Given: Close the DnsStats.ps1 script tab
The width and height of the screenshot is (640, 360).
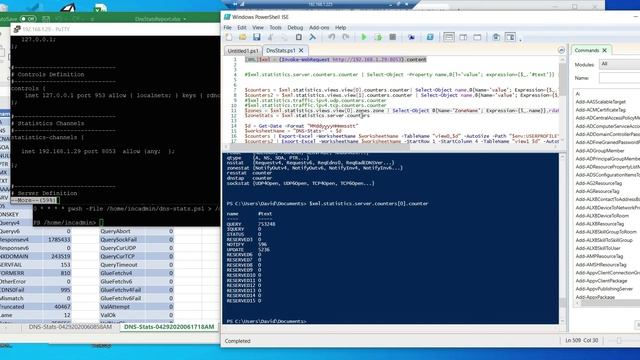Looking at the screenshot, I should (x=301, y=50).
